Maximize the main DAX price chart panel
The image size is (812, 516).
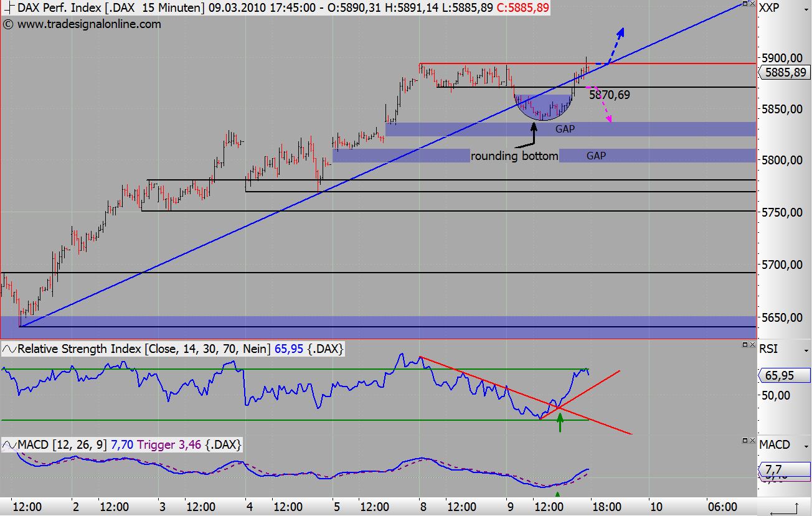[x=744, y=4]
